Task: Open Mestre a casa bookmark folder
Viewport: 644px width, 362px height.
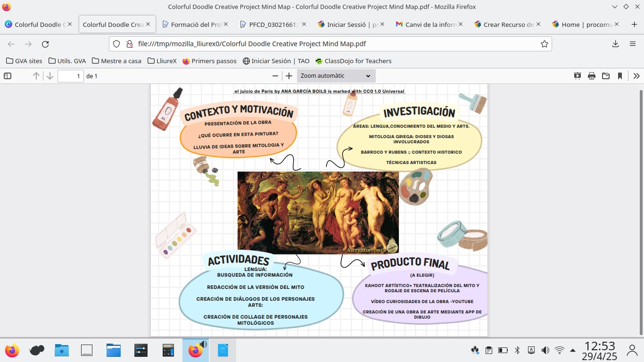Action: [116, 61]
